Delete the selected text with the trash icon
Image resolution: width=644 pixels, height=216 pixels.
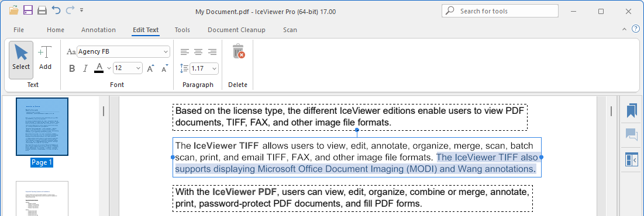239,51
